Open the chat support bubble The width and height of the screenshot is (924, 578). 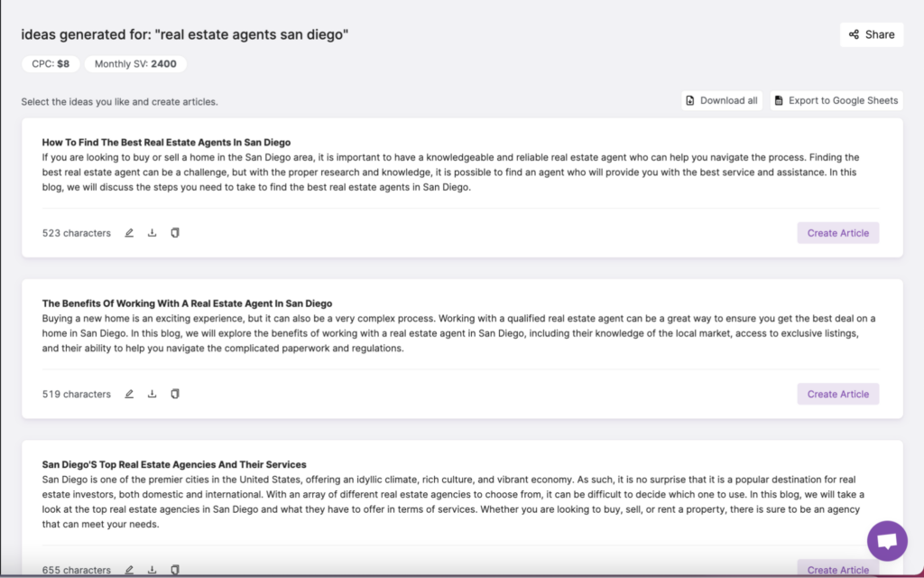887,539
